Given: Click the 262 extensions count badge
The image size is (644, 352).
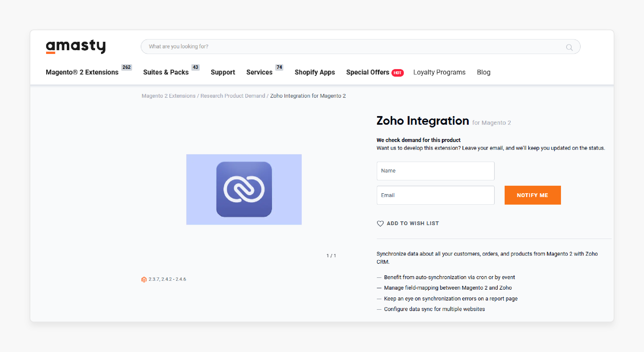Looking at the screenshot, I should coord(126,67).
